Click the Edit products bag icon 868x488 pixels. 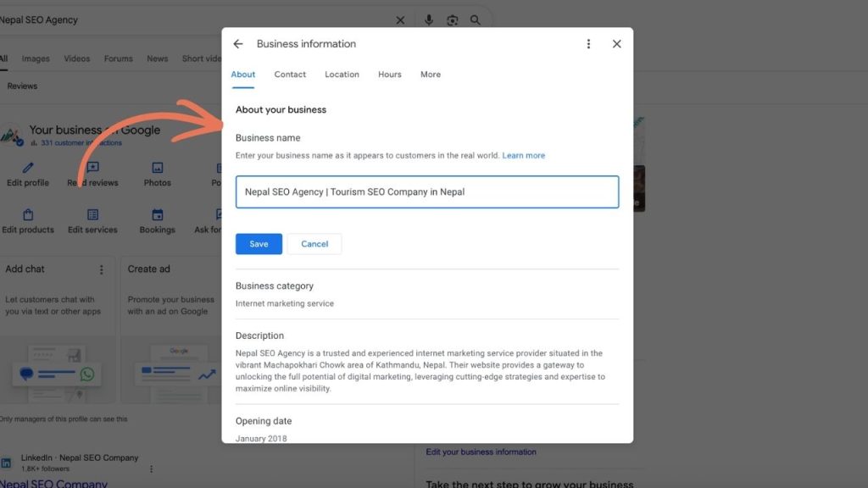28,216
